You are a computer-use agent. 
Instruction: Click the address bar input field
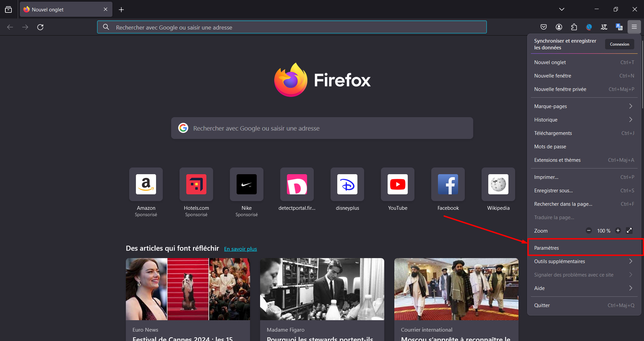tap(292, 27)
